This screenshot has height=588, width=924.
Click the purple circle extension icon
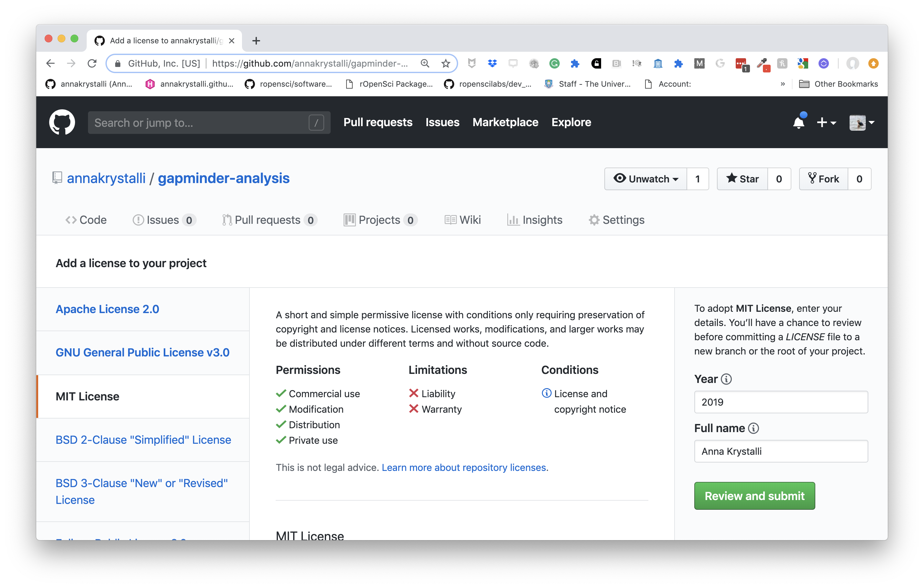coord(823,63)
